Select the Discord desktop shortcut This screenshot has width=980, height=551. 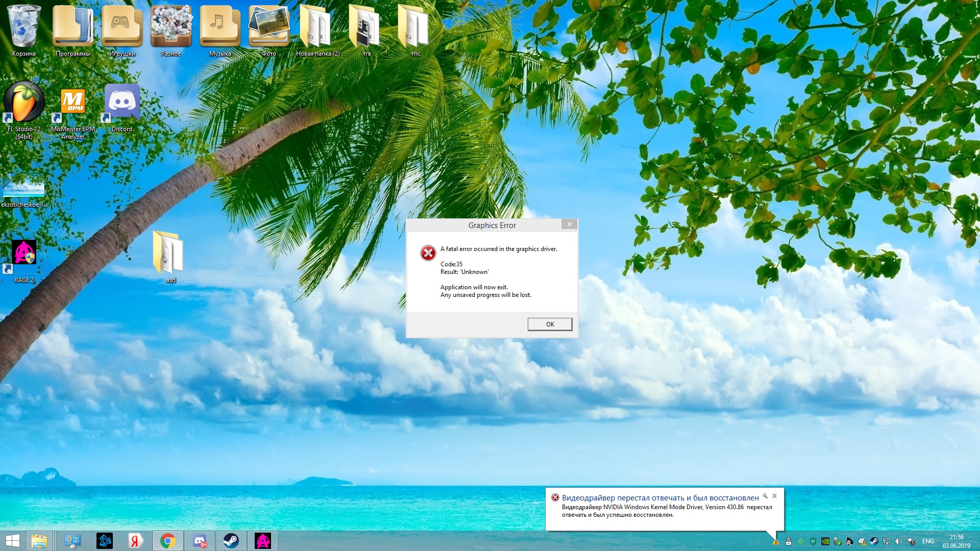pos(122,104)
